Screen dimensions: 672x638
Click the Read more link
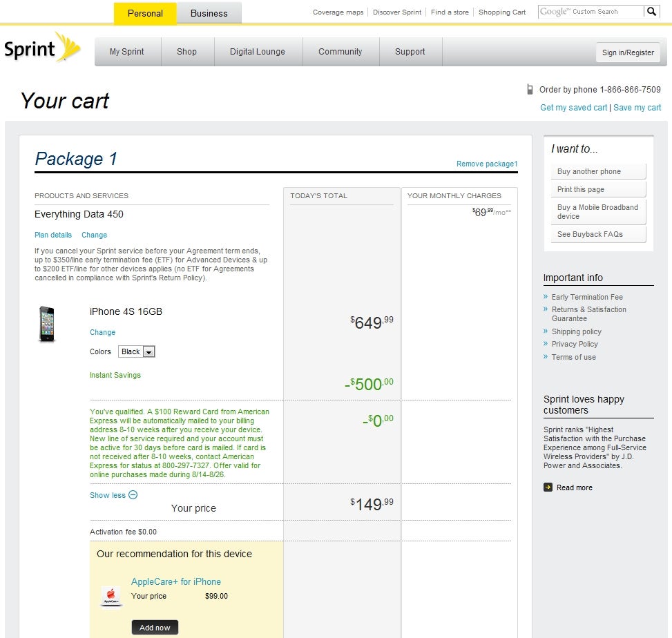point(575,487)
